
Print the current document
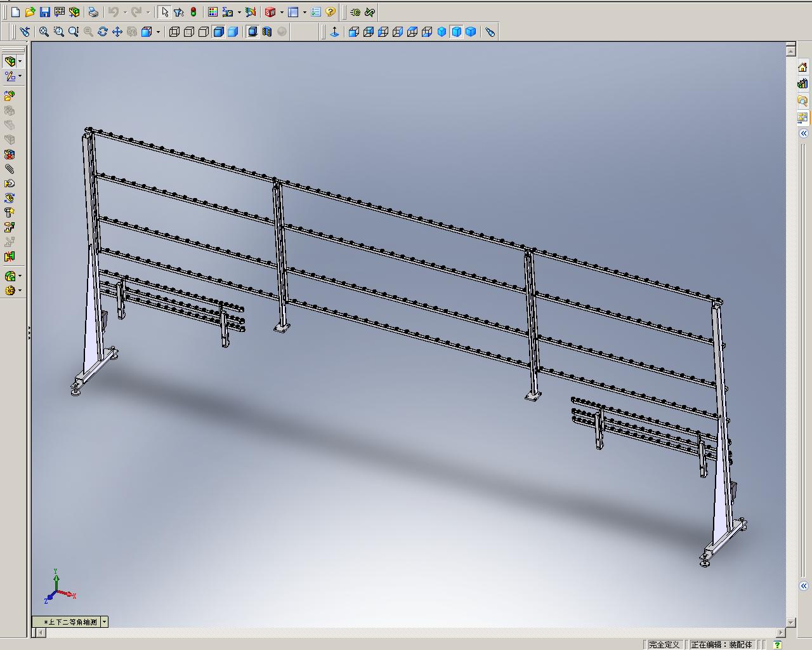coord(93,12)
